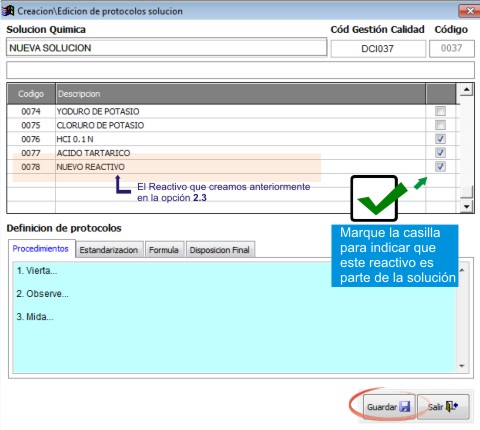Viewport: 480px width, 430px height.
Task: Open the Formula tab
Action: (x=164, y=250)
